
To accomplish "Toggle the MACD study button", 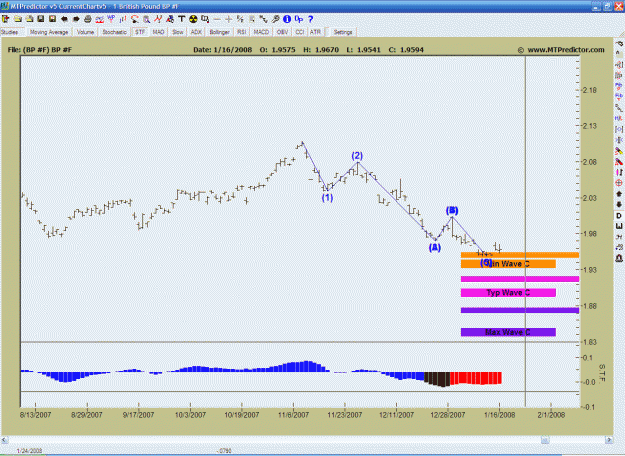I will pyautogui.click(x=261, y=32).
